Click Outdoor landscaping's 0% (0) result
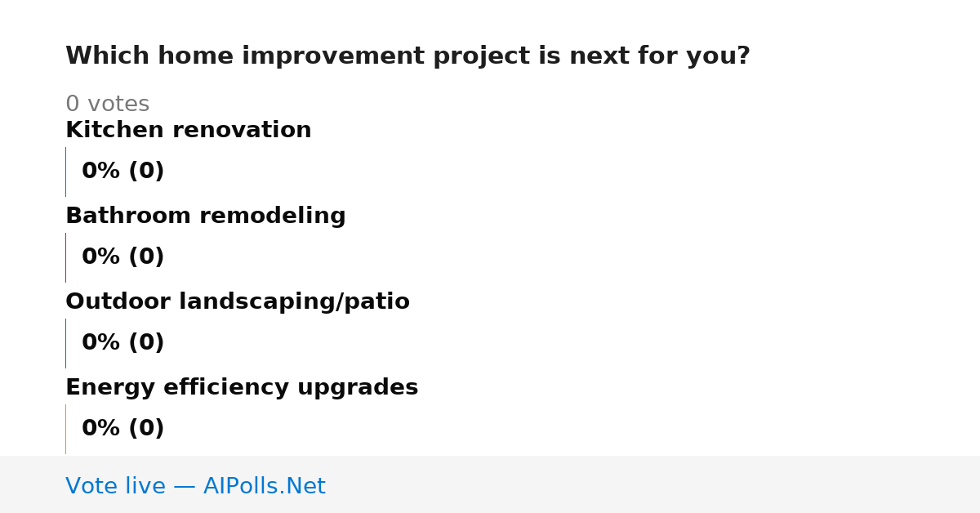Screen dimensions: 980x513 point(123,343)
